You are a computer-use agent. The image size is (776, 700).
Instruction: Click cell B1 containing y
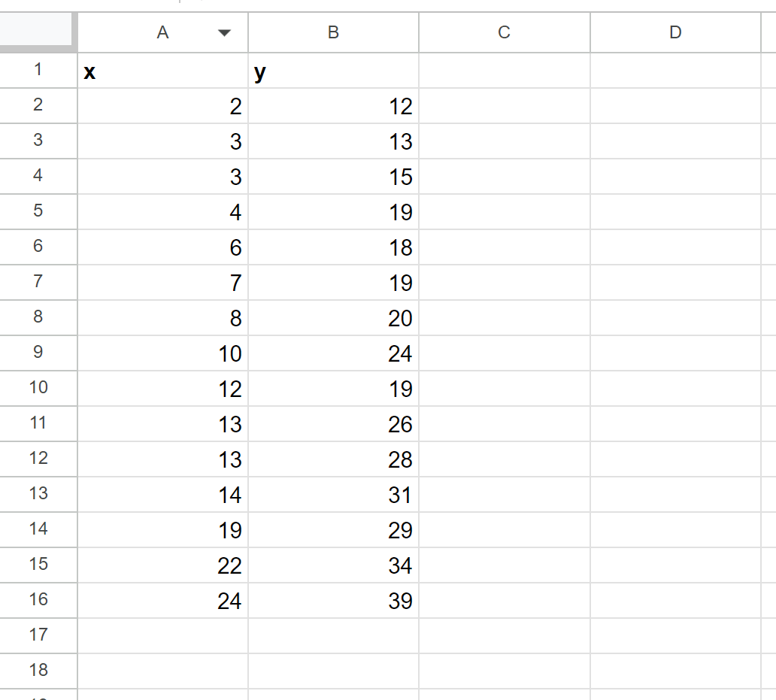tap(334, 71)
